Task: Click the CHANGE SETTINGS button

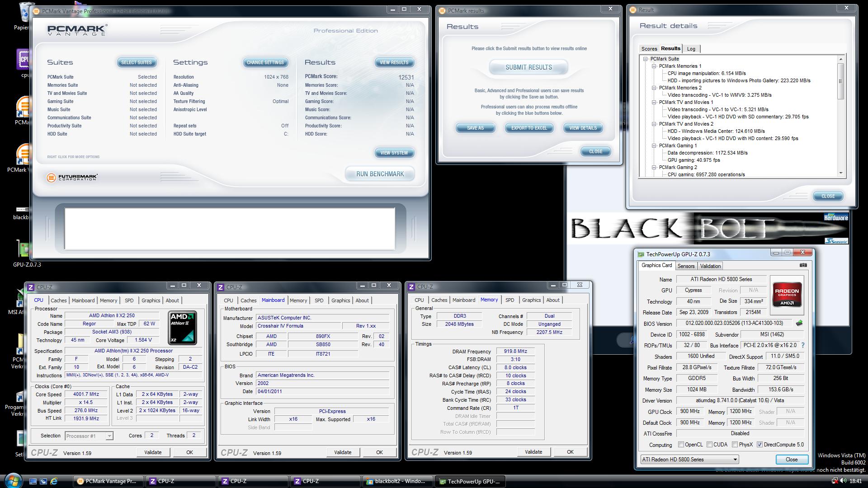Action: coord(265,63)
